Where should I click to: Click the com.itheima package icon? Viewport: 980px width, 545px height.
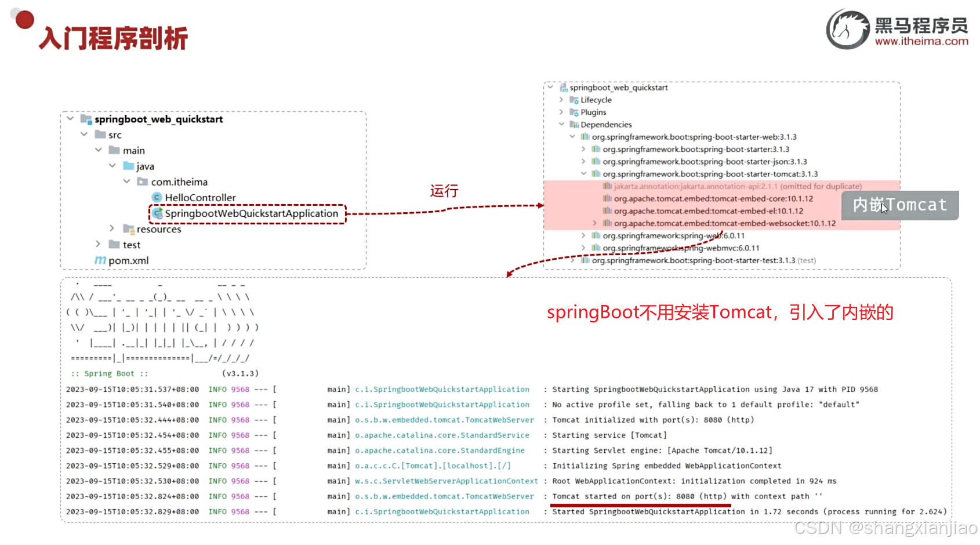(x=143, y=182)
